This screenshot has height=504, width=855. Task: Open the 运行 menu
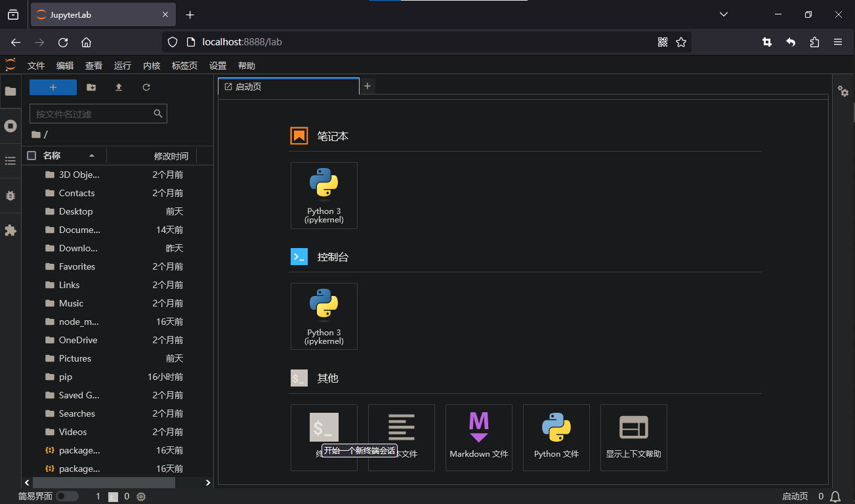tap(123, 66)
